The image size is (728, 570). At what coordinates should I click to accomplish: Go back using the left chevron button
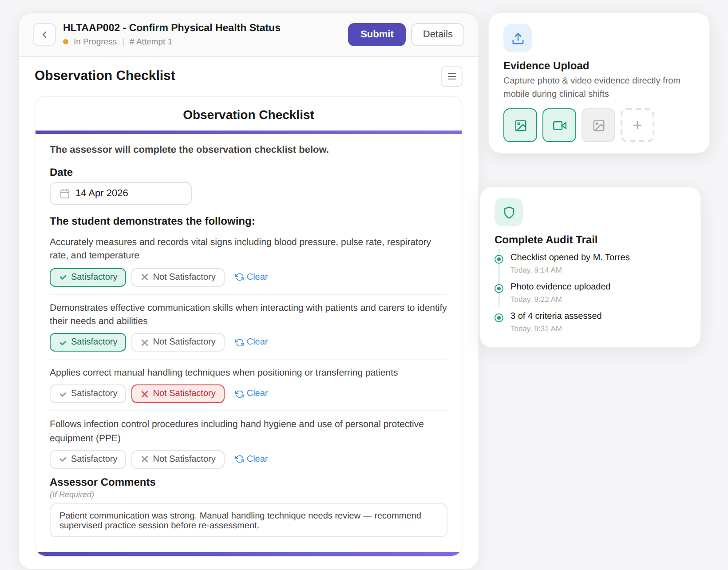click(x=44, y=35)
